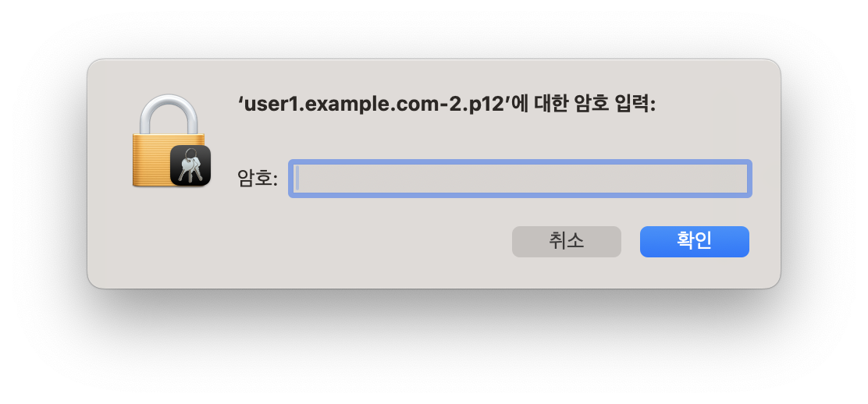Click the keys on the lock badge
The width and height of the screenshot is (868, 404).
(x=190, y=165)
